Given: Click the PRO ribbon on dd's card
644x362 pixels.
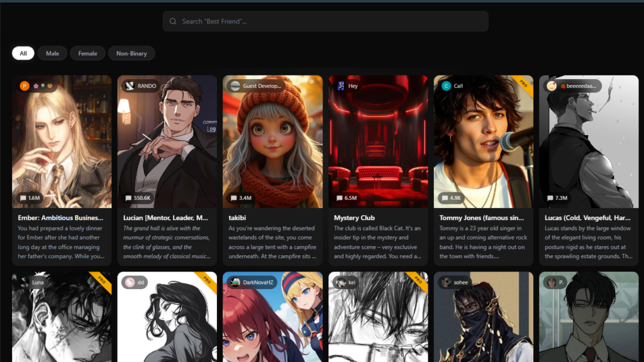Looking at the screenshot, I should tap(207, 280).
